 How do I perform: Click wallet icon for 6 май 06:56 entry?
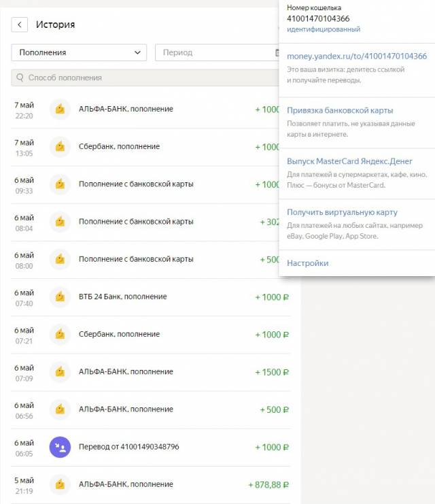60,409
